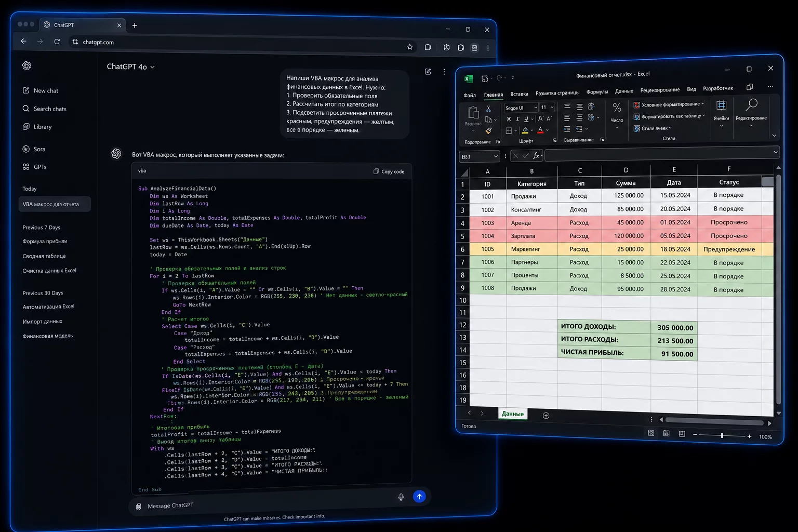
Task: Toggle bold formatting in Excel
Action: click(x=509, y=119)
